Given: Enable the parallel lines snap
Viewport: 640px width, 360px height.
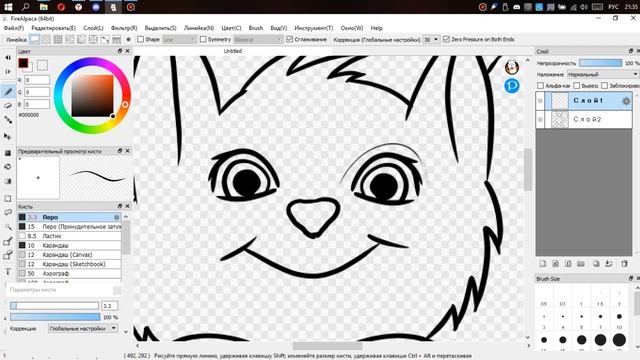Looking at the screenshot, I should (47, 40).
